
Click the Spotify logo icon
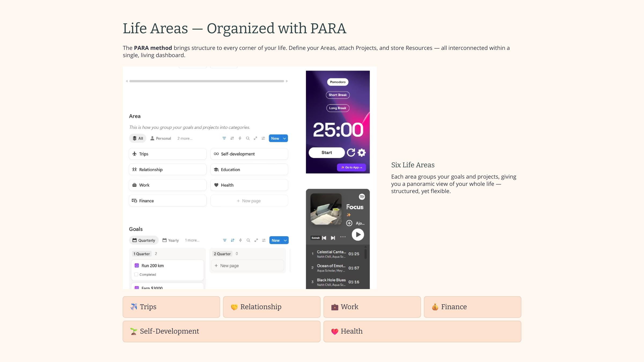(362, 197)
